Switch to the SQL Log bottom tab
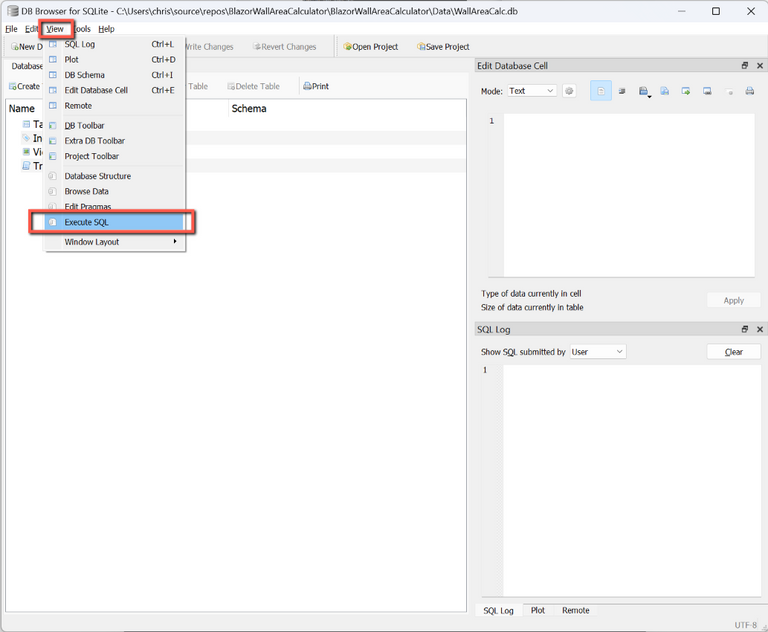The height and width of the screenshot is (632, 768). pyautogui.click(x=498, y=610)
